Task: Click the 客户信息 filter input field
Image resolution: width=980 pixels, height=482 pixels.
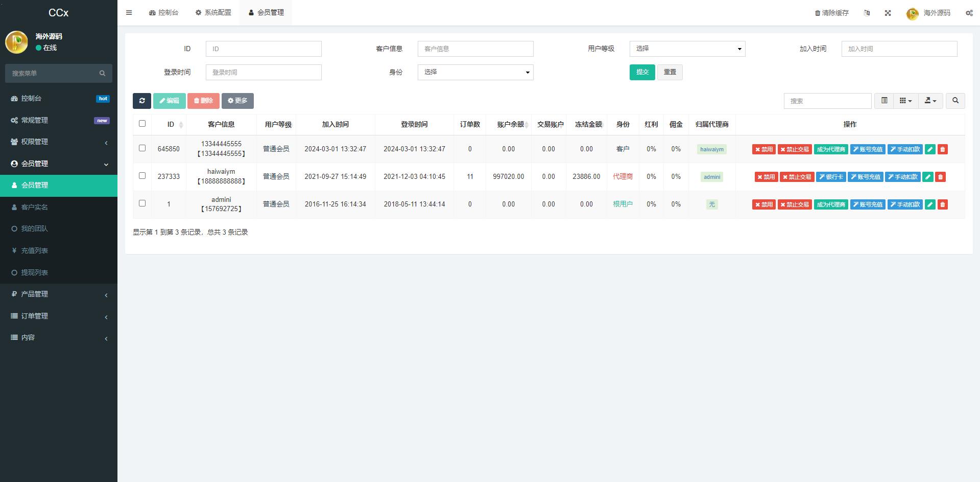Action: (475, 49)
